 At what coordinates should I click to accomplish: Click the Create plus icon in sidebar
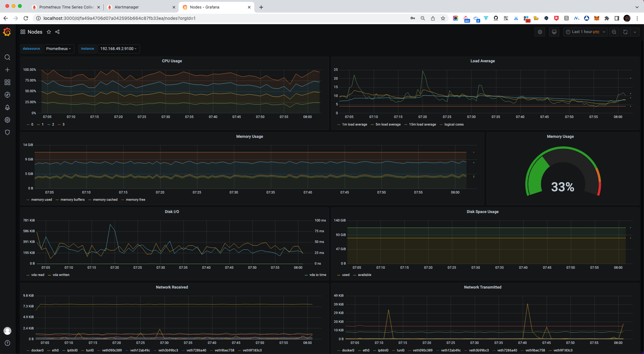tap(7, 70)
